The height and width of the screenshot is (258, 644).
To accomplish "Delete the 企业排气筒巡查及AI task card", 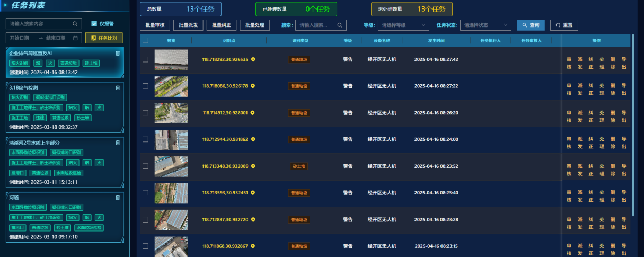I will (118, 53).
